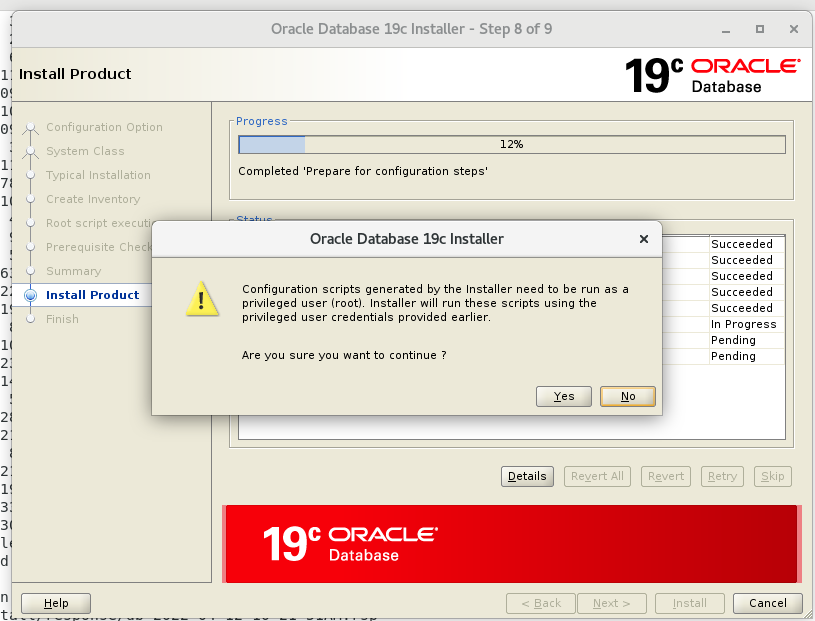Click the last 'Pending' status cell
The height and width of the screenshot is (621, 815).
point(746,356)
